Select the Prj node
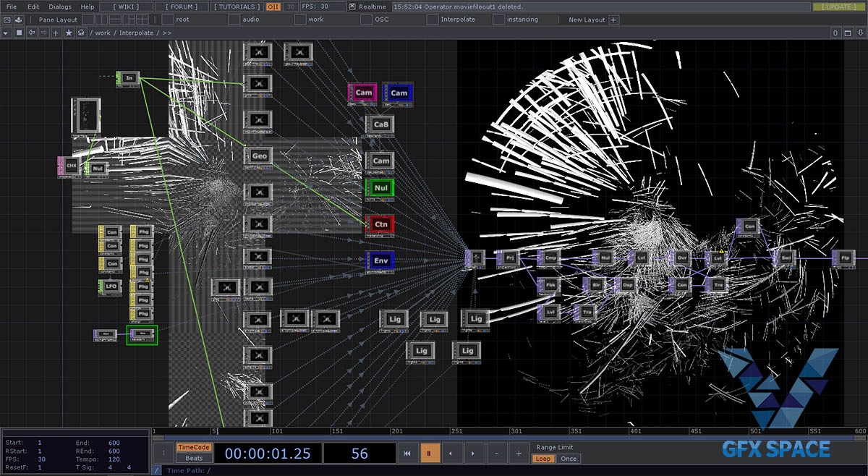The image size is (868, 476). tap(508, 258)
